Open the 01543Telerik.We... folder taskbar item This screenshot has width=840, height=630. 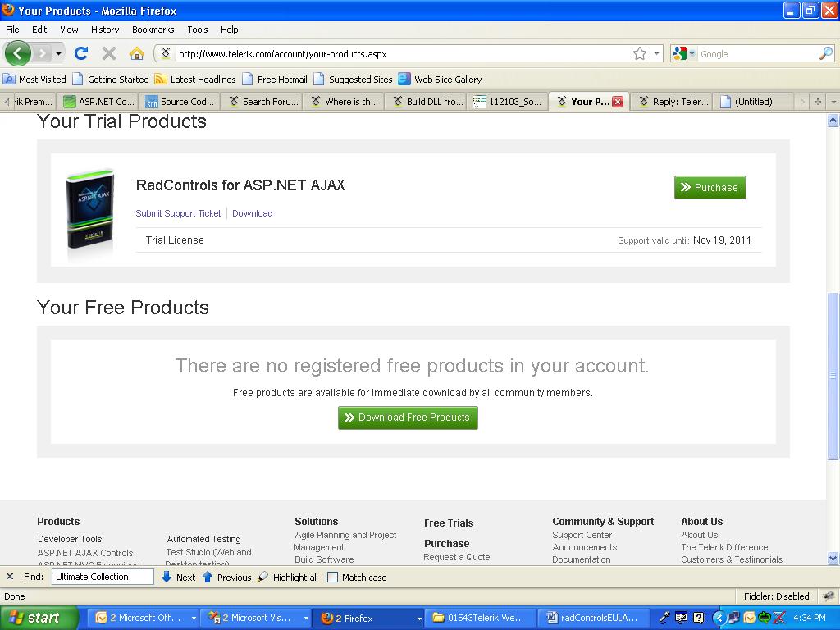(481, 618)
